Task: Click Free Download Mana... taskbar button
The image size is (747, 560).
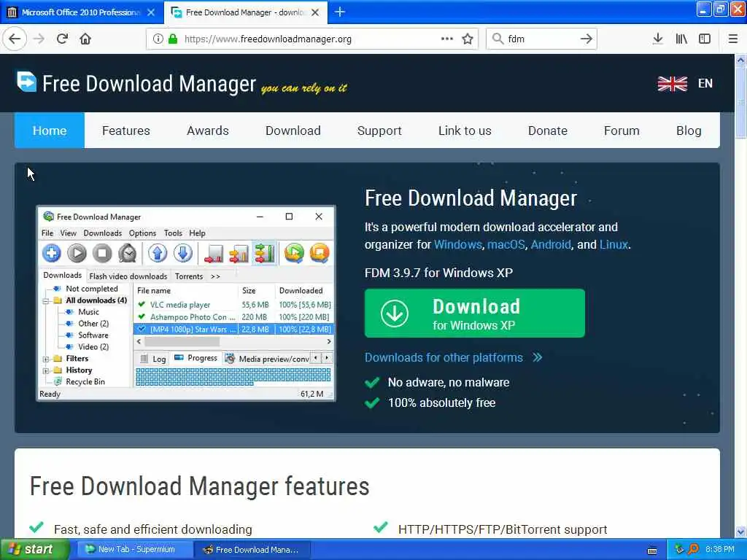Action: 252,550
